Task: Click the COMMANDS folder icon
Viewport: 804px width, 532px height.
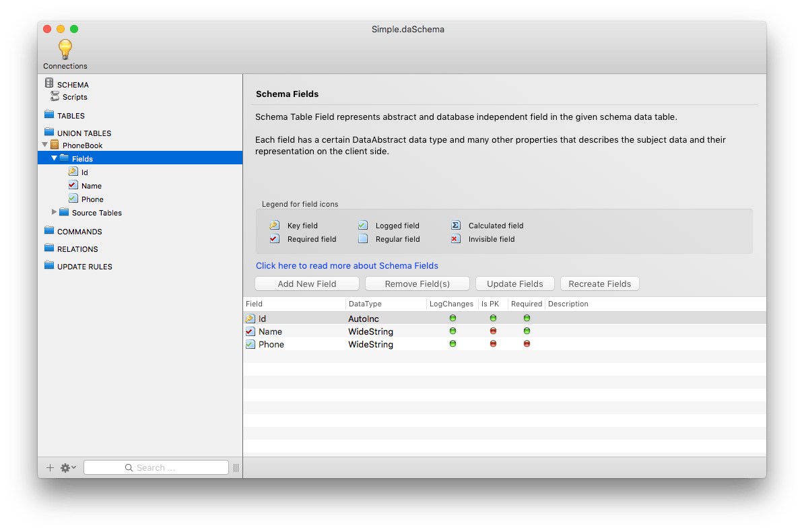Action: (49, 230)
